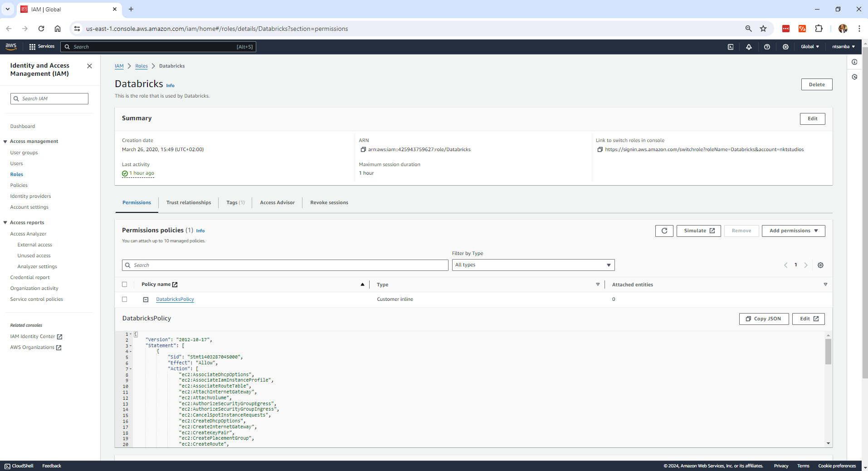Click the Copy JSON button

coord(764,319)
